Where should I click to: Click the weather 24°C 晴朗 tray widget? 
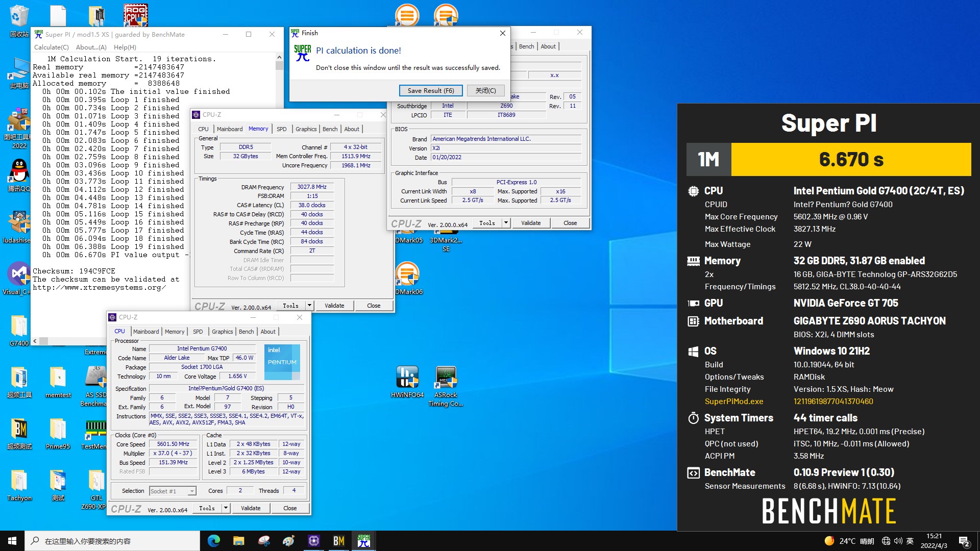click(849, 541)
